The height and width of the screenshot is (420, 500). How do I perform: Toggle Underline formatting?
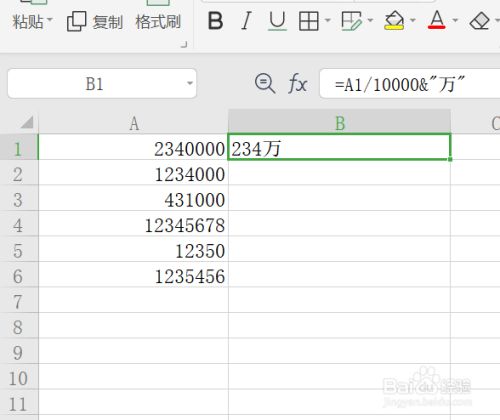coord(277,21)
